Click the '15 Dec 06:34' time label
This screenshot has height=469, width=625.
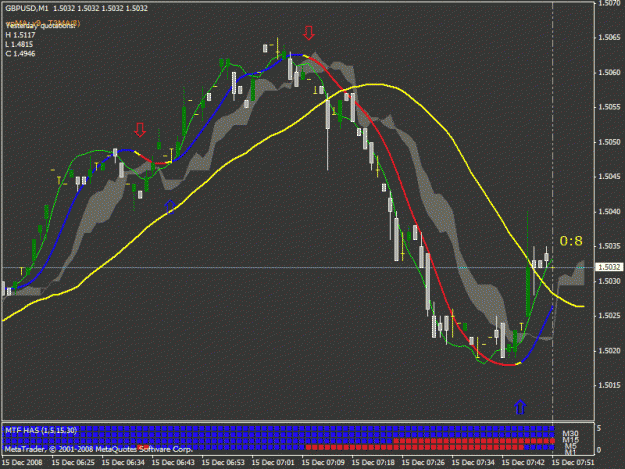coord(123,463)
